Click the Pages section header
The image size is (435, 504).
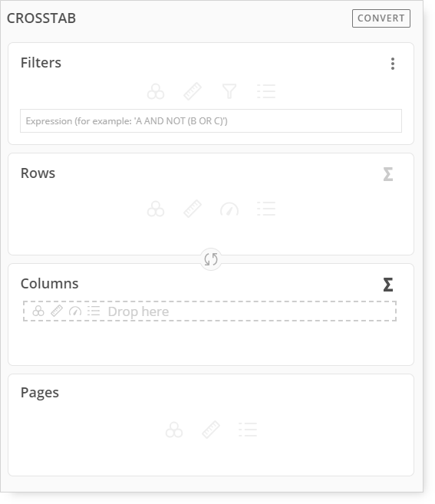point(40,393)
